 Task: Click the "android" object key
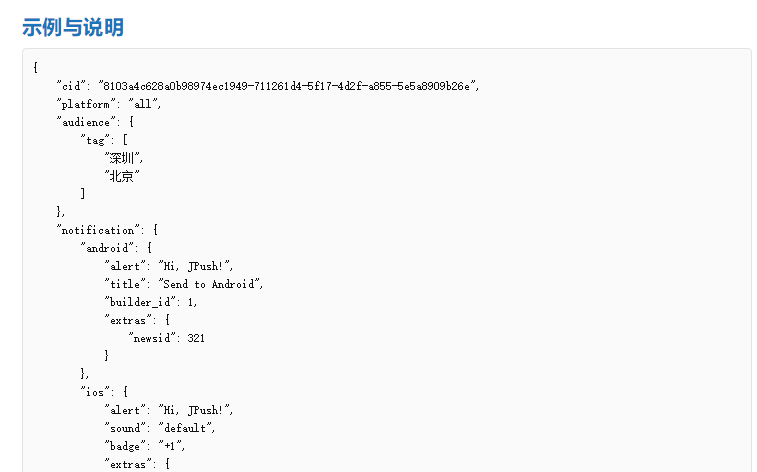pyautogui.click(x=109, y=248)
